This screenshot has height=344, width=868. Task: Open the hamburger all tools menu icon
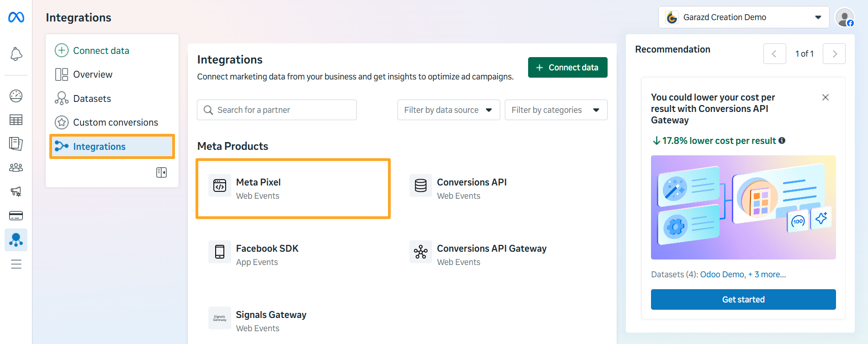point(16,264)
